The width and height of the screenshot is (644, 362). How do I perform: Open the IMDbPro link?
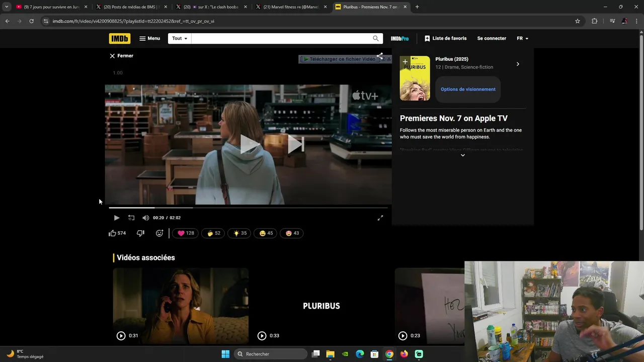click(399, 38)
